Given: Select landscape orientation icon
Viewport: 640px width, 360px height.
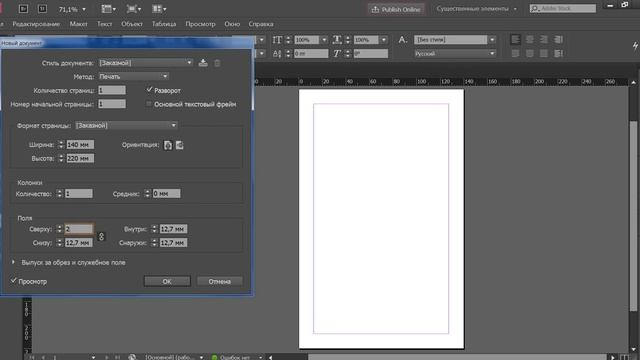Looking at the screenshot, I should point(180,145).
